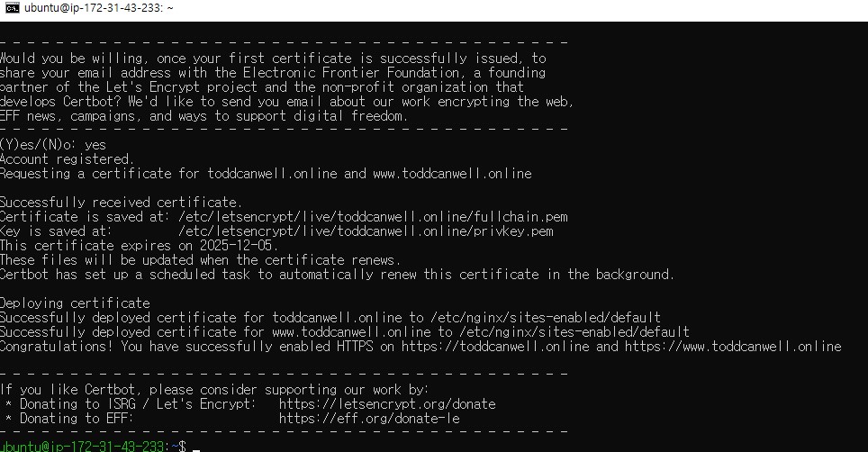The height and width of the screenshot is (452, 868).
Task: Click the 'yes' answer after (Y)es/(N)o
Action: (95, 146)
